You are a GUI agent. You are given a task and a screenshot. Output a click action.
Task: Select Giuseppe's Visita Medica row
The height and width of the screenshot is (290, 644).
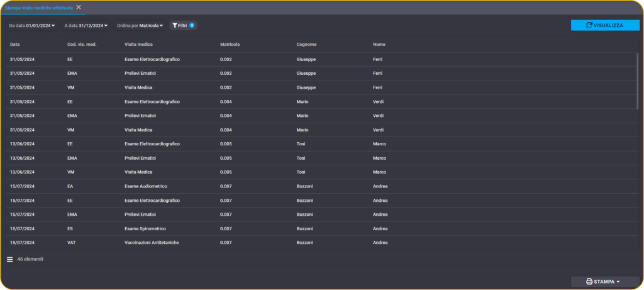[321, 87]
